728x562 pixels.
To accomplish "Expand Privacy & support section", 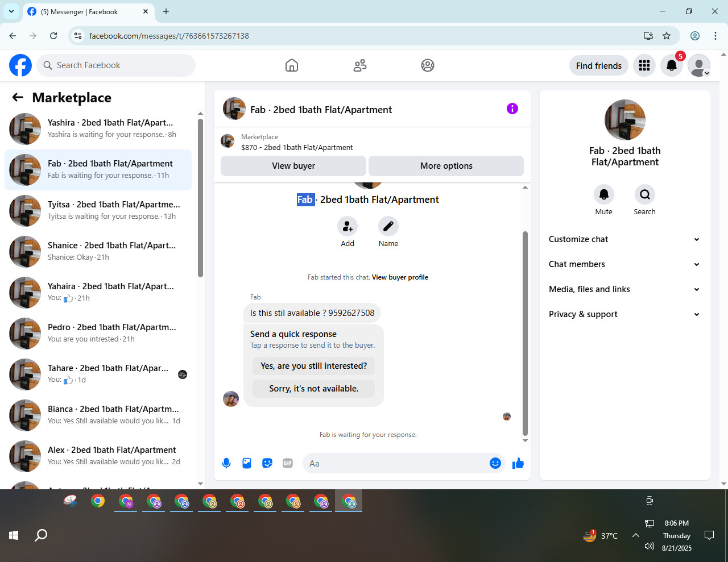I will tap(624, 314).
